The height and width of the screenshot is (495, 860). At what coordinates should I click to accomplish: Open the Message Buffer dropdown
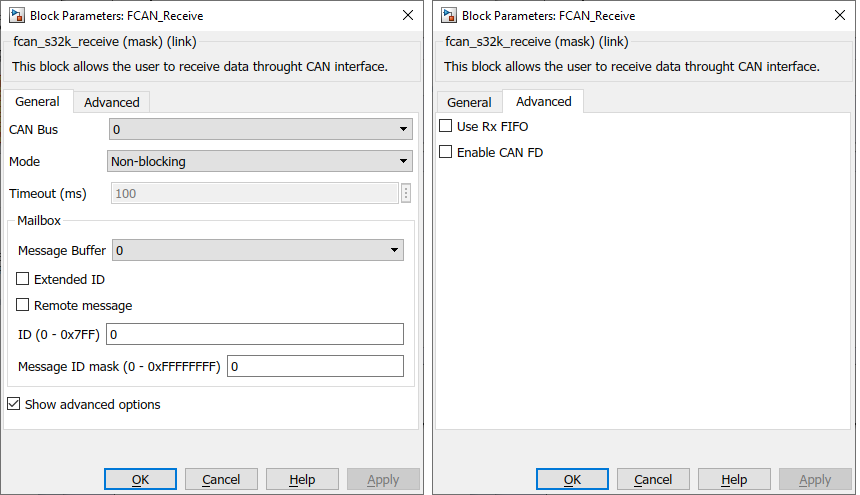(x=258, y=250)
